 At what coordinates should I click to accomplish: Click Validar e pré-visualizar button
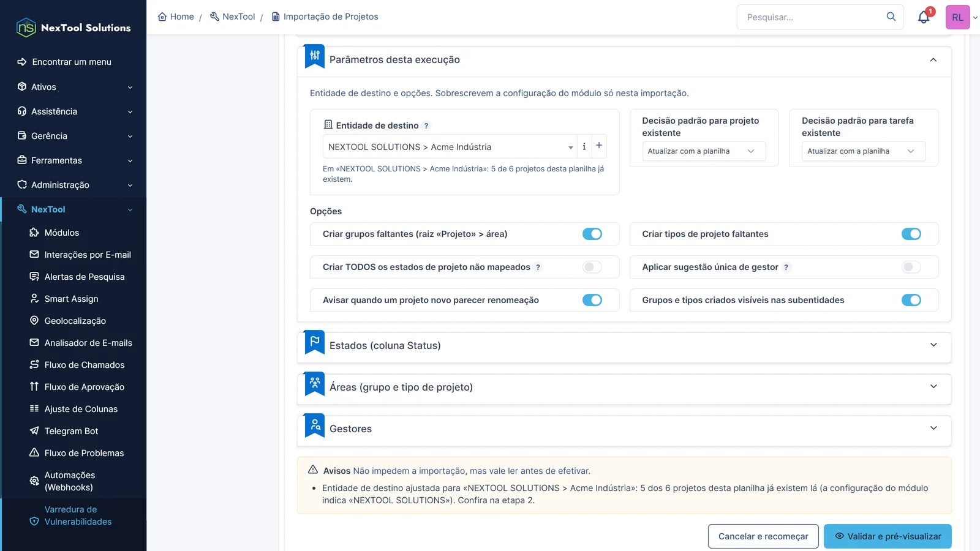tap(888, 536)
